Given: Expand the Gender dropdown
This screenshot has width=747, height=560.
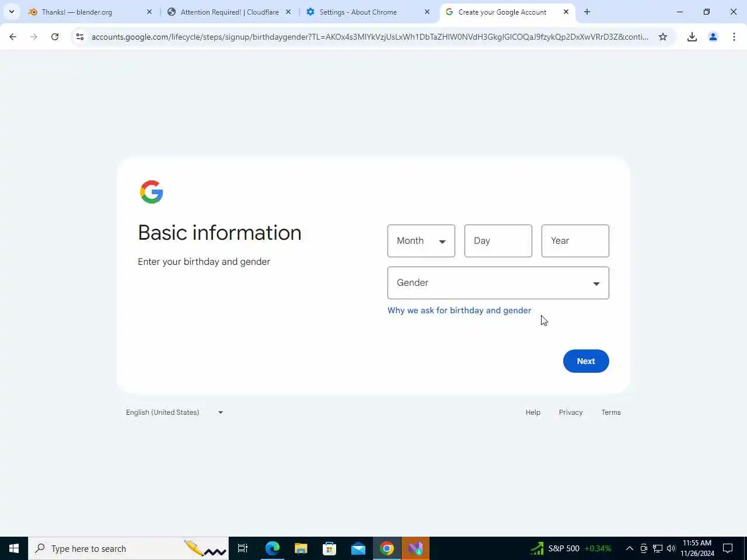Looking at the screenshot, I should coord(498,283).
